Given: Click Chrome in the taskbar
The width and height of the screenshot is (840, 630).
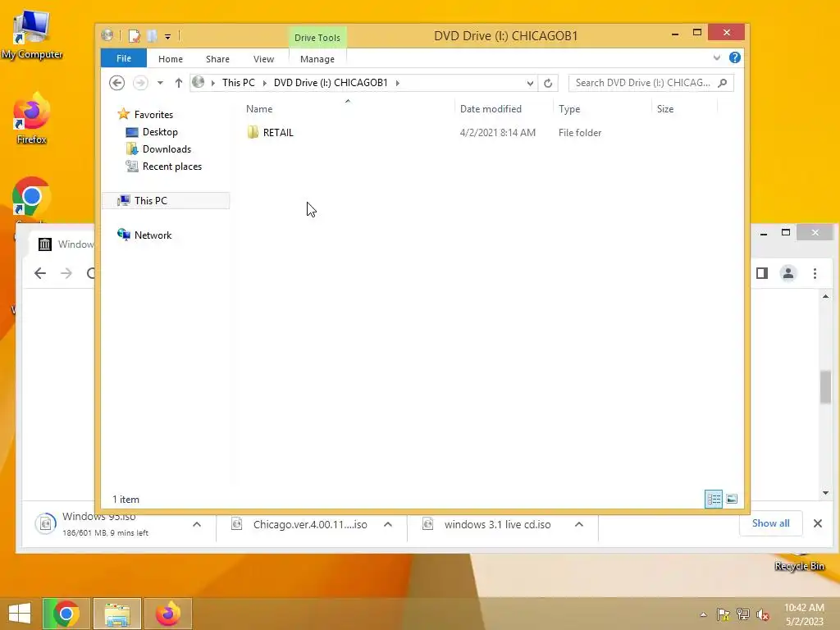Looking at the screenshot, I should [66, 614].
